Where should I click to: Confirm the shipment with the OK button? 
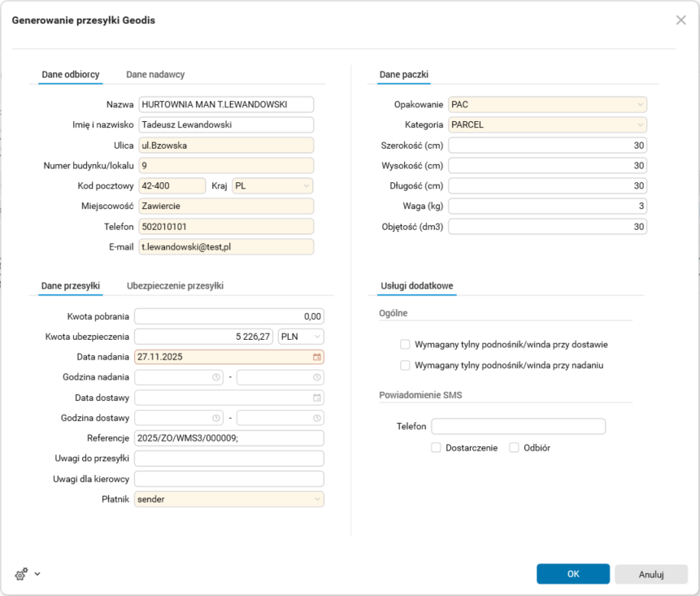572,574
